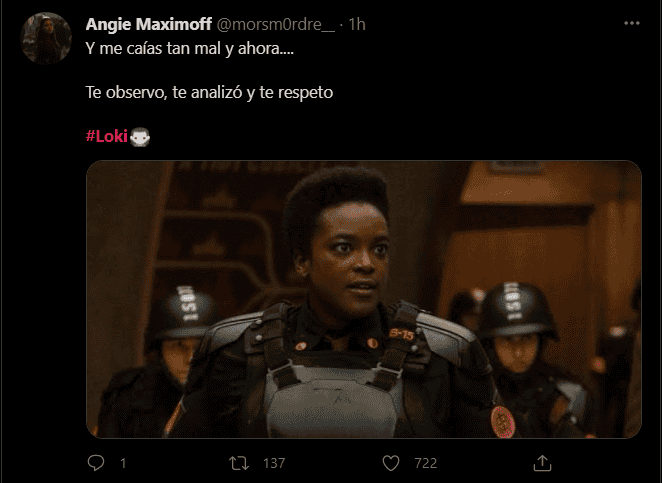Click the Loki emoji next to hashtag
The height and width of the screenshot is (483, 662).
pos(140,137)
